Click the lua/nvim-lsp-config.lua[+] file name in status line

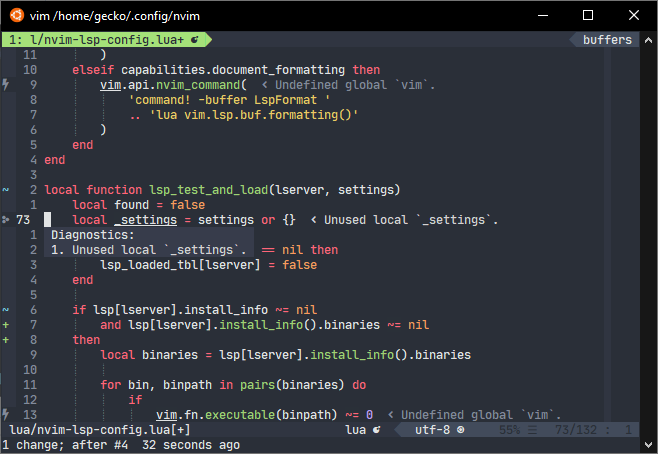100,430
